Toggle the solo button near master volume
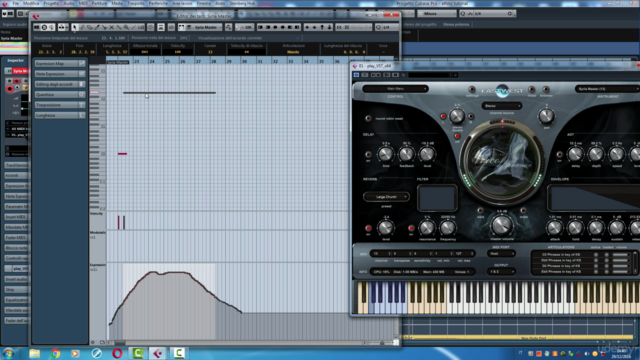 pos(480,211)
